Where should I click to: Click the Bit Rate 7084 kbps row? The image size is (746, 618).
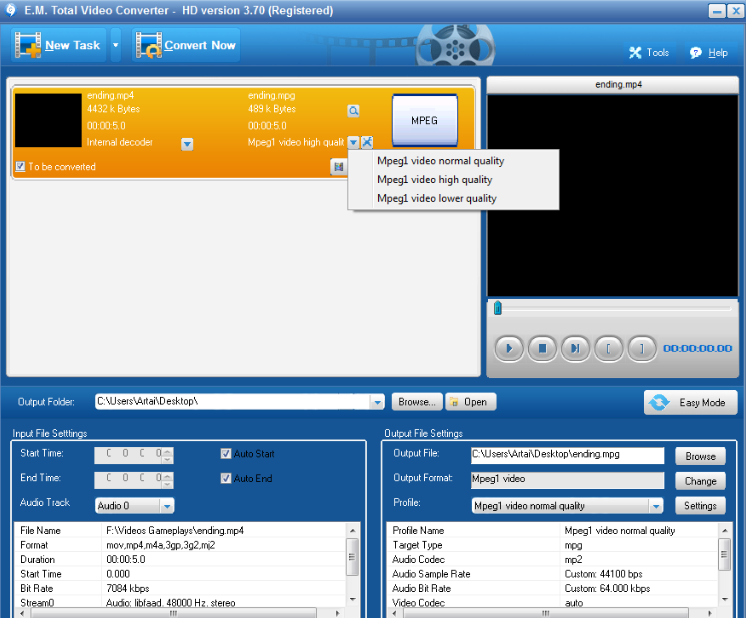tap(179, 589)
